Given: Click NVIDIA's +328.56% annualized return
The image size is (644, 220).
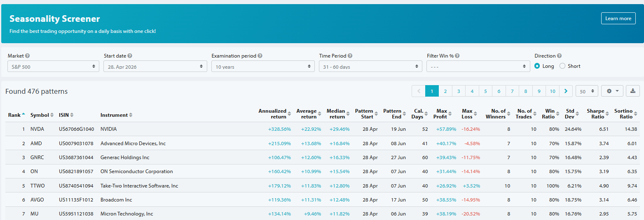Looking at the screenshot, I should click(x=279, y=129).
